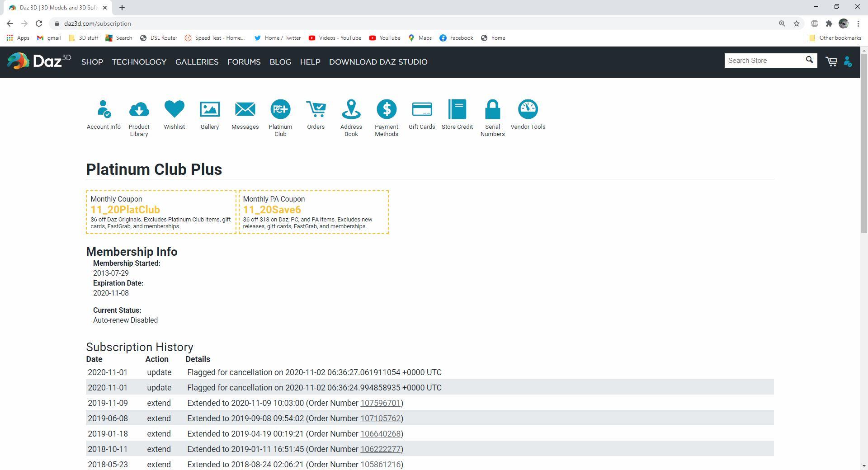
Task: Click the 11_20PlatClub coupon code
Action: 125,210
